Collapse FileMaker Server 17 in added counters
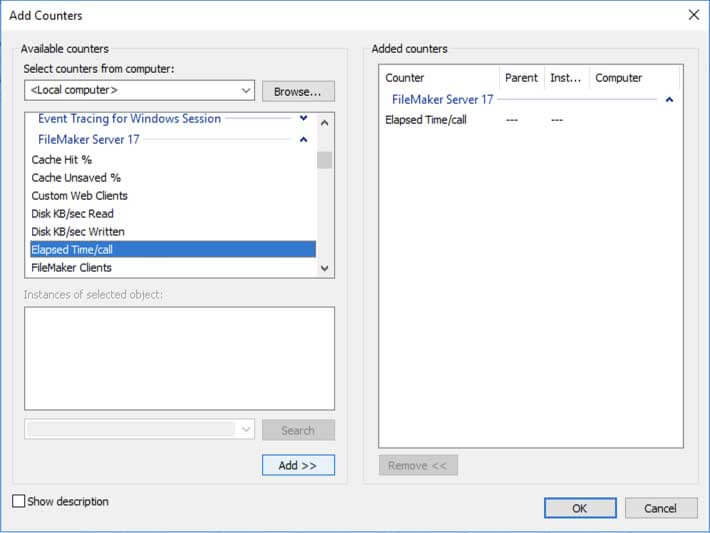Viewport: 710px width, 533px height. 669,100
